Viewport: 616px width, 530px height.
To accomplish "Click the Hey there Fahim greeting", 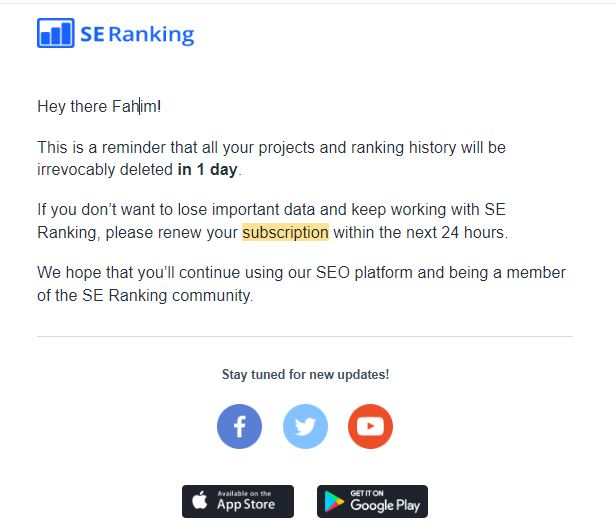I will tap(98, 106).
